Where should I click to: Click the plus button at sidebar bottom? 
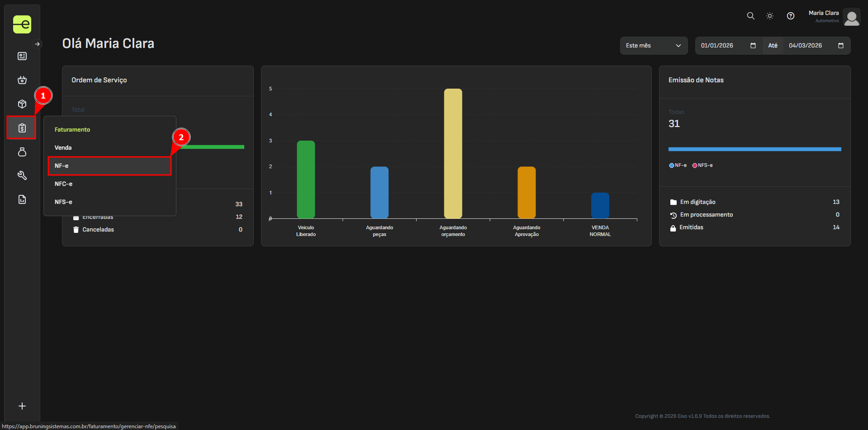click(22, 406)
